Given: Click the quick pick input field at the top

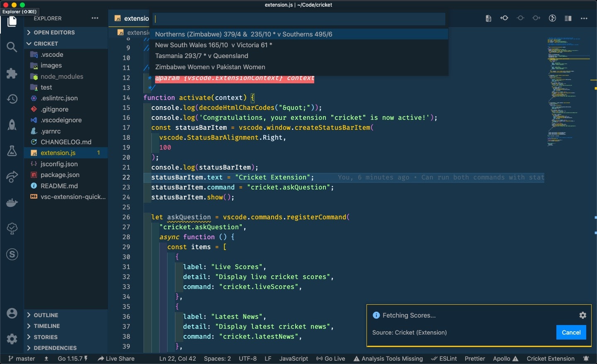Looking at the screenshot, I should [x=297, y=19].
